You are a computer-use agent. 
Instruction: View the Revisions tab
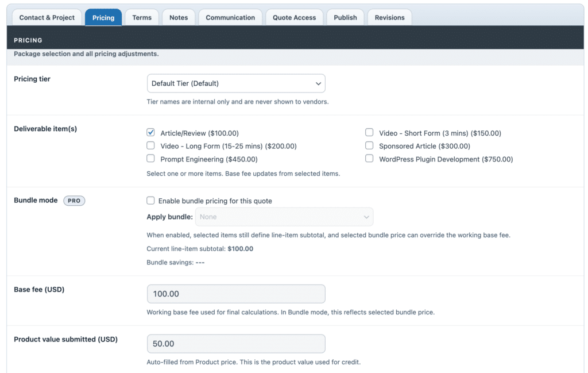389,17
